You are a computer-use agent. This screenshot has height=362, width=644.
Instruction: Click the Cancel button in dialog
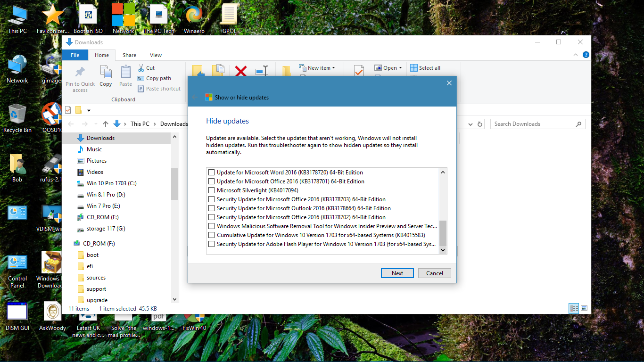434,273
